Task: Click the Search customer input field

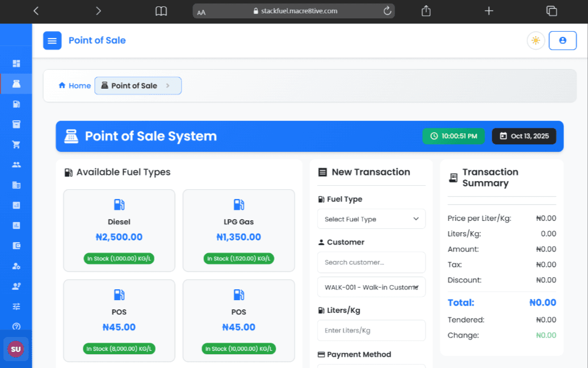Action: pos(372,262)
